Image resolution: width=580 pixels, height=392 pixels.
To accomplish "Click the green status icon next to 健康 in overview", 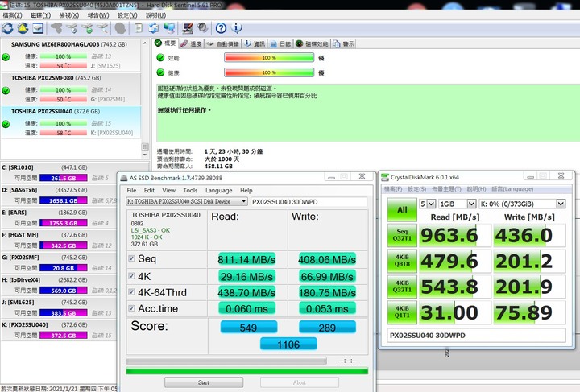I will 160,72.
